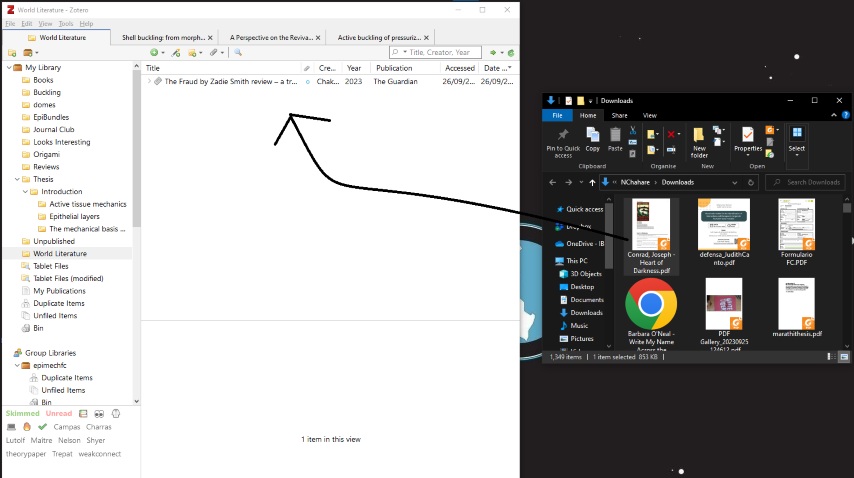The width and height of the screenshot is (854, 478).
Task: Collapse the epimechfc group library
Action: 17,365
